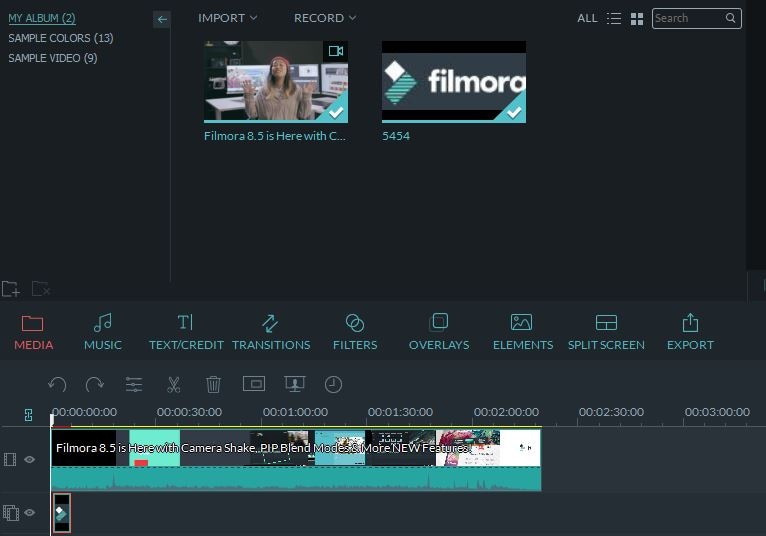This screenshot has width=766, height=536.
Task: Click the EXPORT button
Action: [x=690, y=332]
